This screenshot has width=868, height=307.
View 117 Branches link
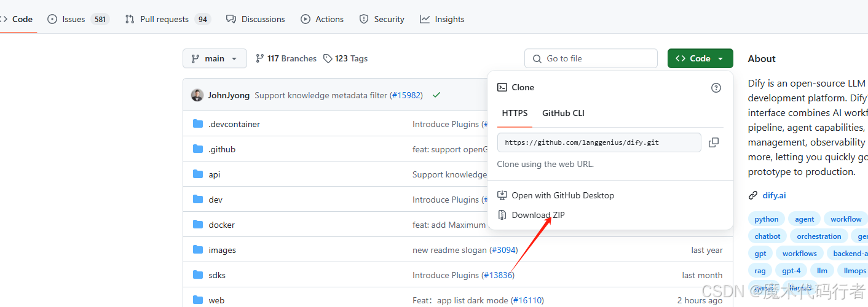pyautogui.click(x=286, y=58)
